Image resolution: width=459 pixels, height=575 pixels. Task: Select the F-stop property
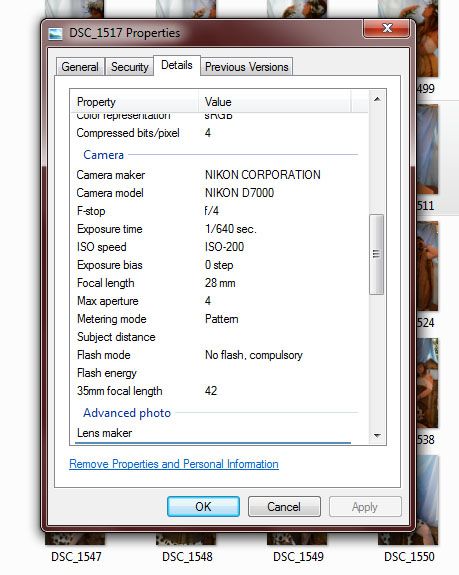(x=91, y=211)
